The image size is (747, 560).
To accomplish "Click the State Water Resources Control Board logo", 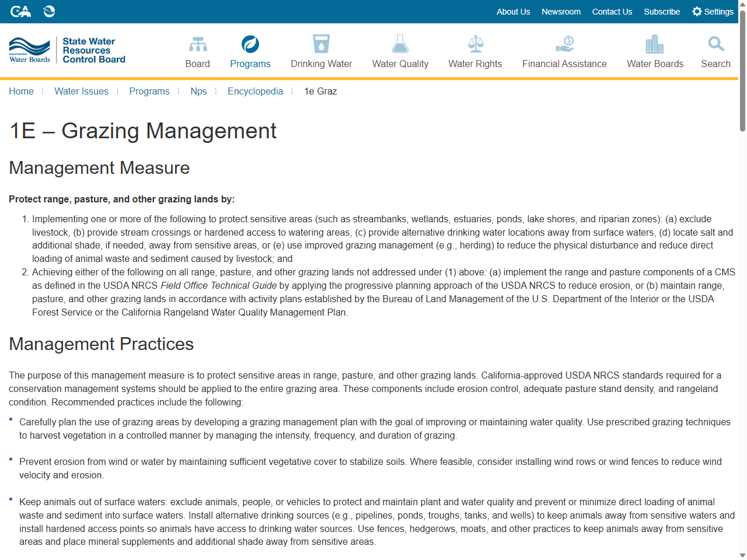I will (66, 50).
